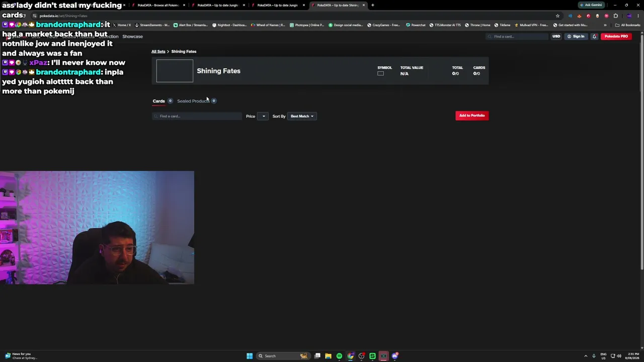Click the Windows taskbar Search box
The height and width of the screenshot is (362, 644).
pos(283,356)
